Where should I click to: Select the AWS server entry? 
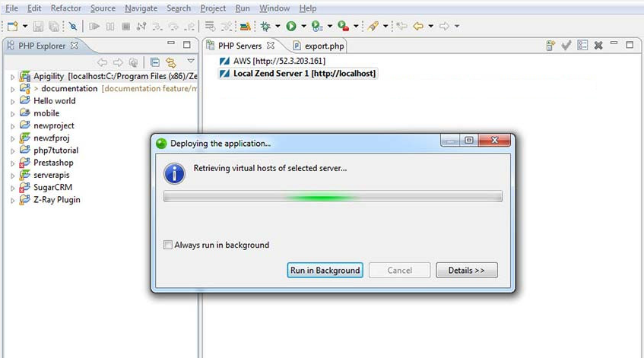click(x=272, y=61)
